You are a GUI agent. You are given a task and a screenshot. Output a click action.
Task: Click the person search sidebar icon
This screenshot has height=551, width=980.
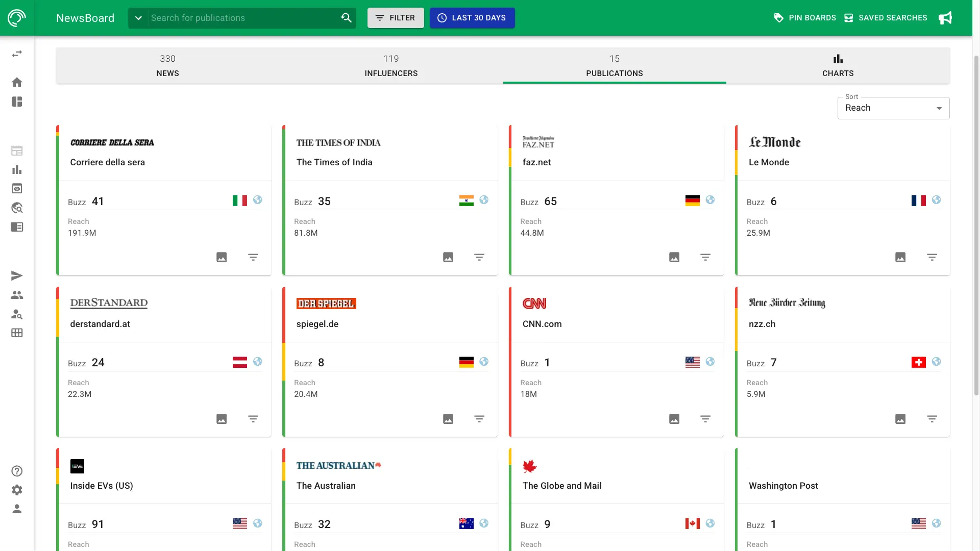tap(17, 314)
